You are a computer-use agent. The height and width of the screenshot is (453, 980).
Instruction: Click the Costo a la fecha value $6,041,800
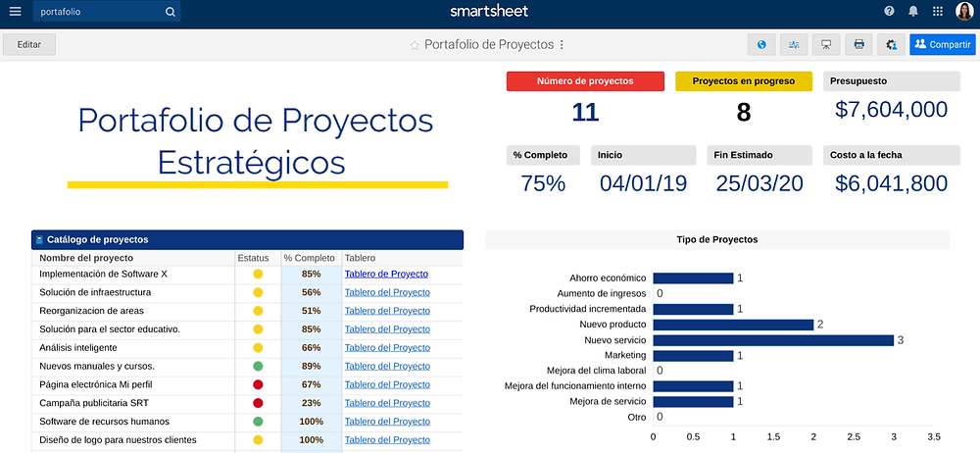point(892,184)
